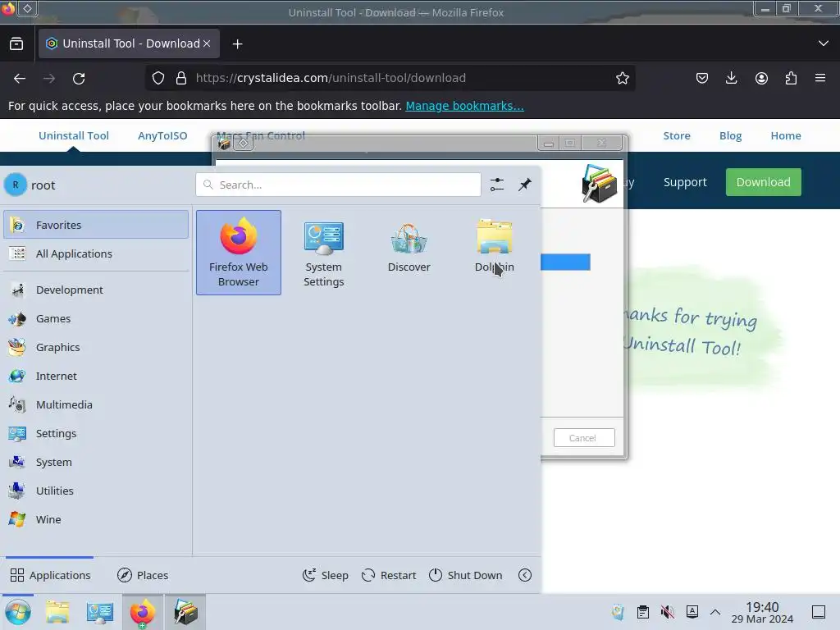Open System category in launcher
Image resolution: width=840 pixels, height=630 pixels.
click(96, 462)
